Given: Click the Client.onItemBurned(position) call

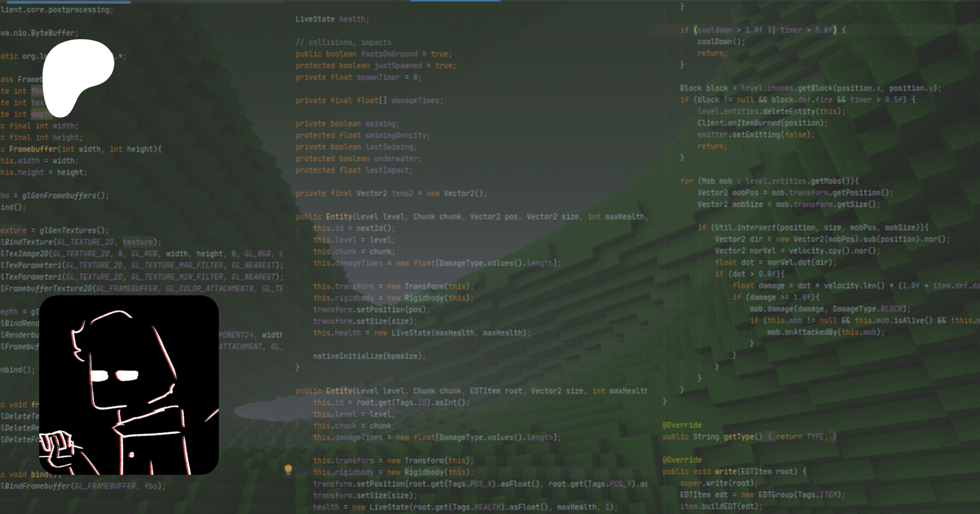Looking at the screenshot, I should (762, 123).
